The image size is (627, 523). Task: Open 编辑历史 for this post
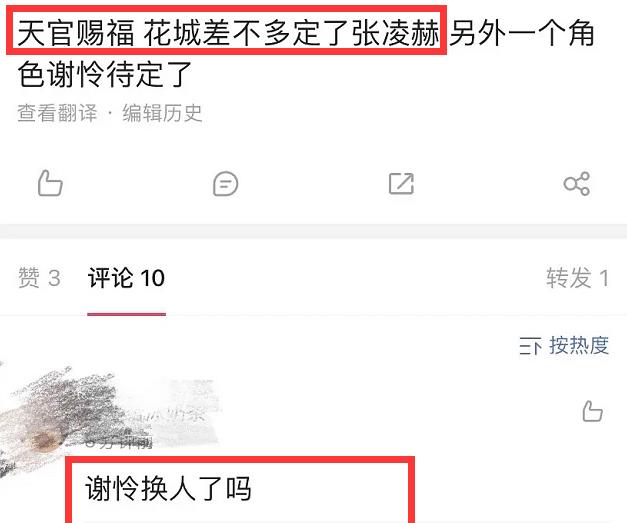pos(162,113)
